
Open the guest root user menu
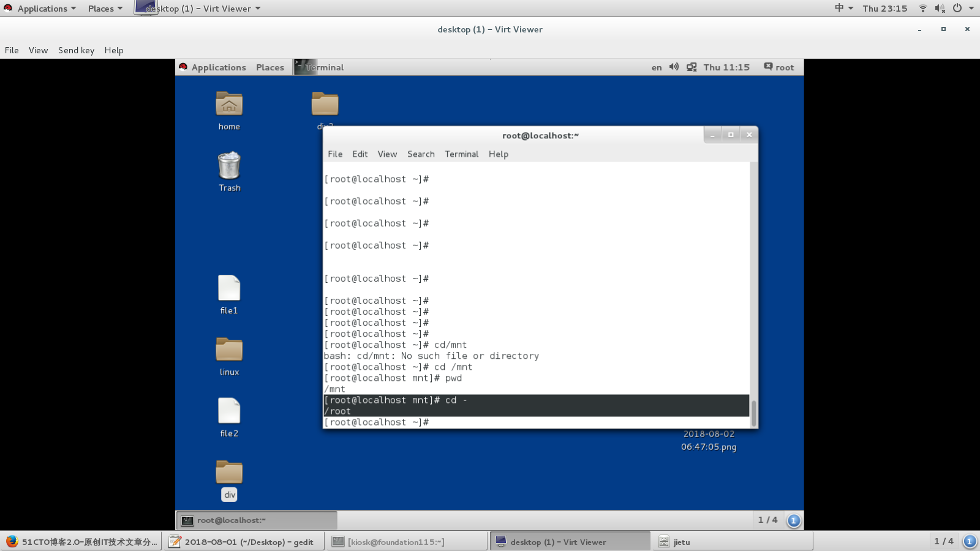pyautogui.click(x=779, y=67)
